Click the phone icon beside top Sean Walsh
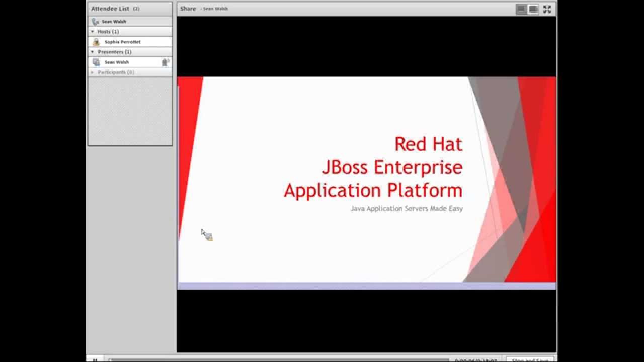Image resolution: width=644 pixels, height=362 pixels. tap(95, 22)
